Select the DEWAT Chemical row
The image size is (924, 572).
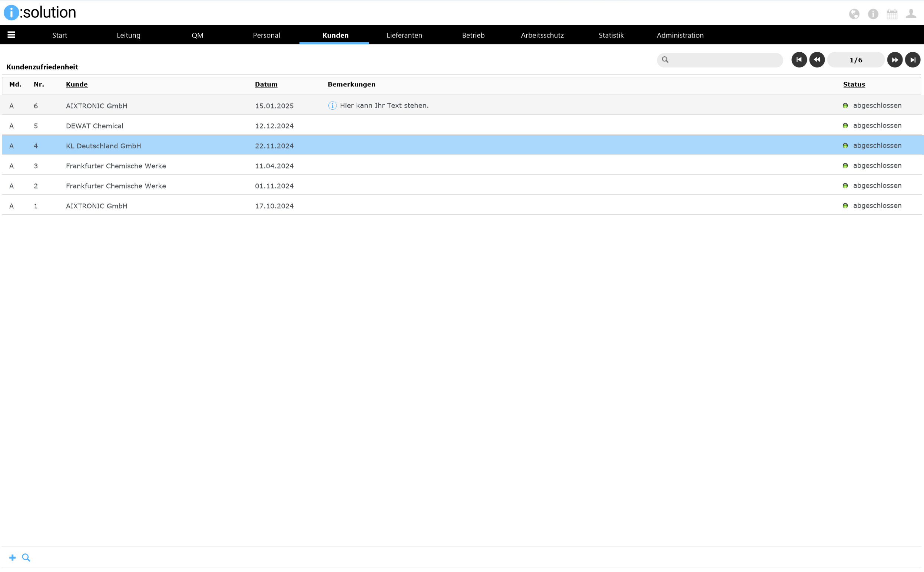tap(95, 126)
